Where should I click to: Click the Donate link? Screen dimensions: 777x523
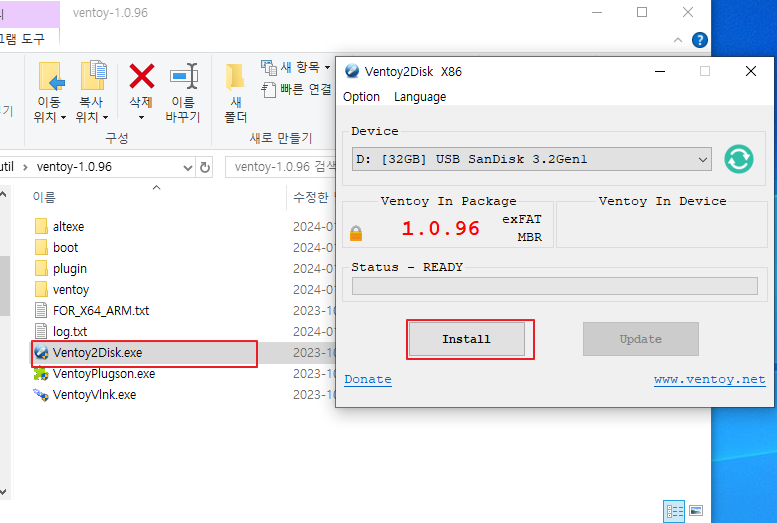[x=368, y=379]
